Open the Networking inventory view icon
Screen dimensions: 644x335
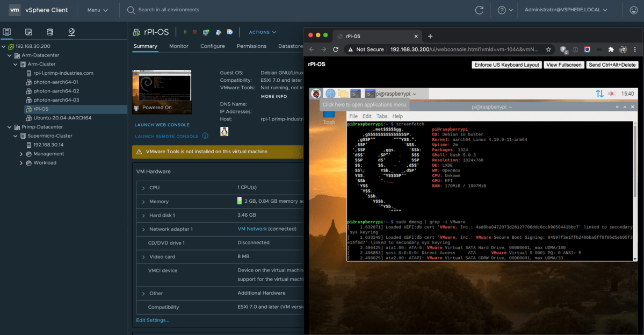[71, 32]
